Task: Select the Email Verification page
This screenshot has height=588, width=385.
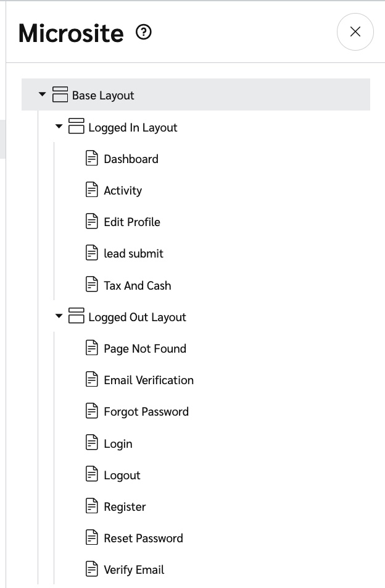Action: pos(148,380)
